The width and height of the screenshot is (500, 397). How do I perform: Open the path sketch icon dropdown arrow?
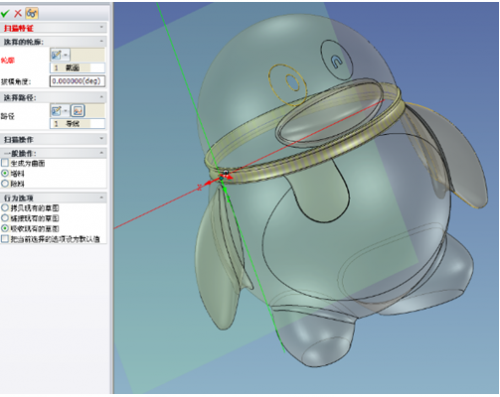tap(65, 110)
